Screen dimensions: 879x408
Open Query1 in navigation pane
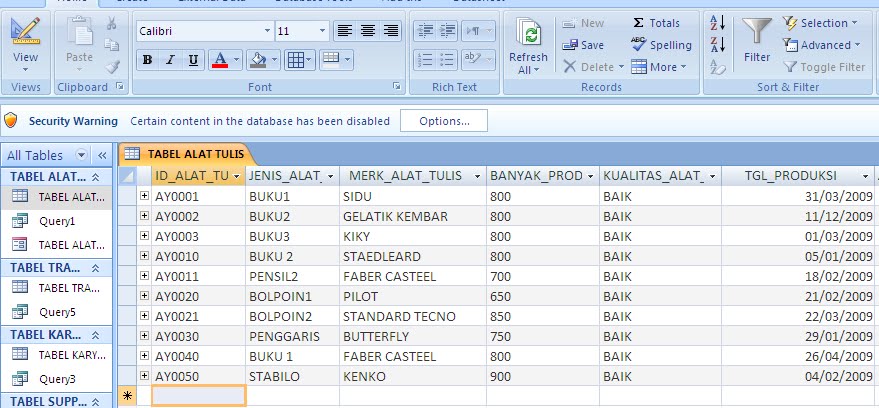coord(56,221)
